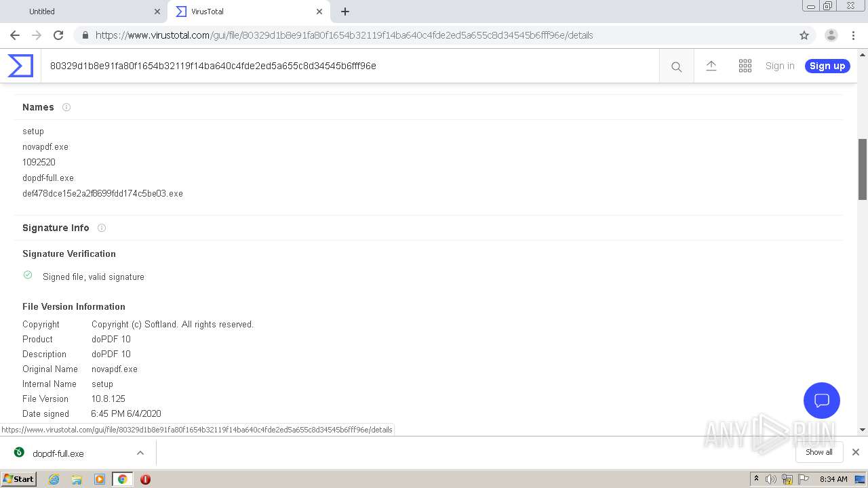Click the scrollbar down arrow

click(863, 429)
